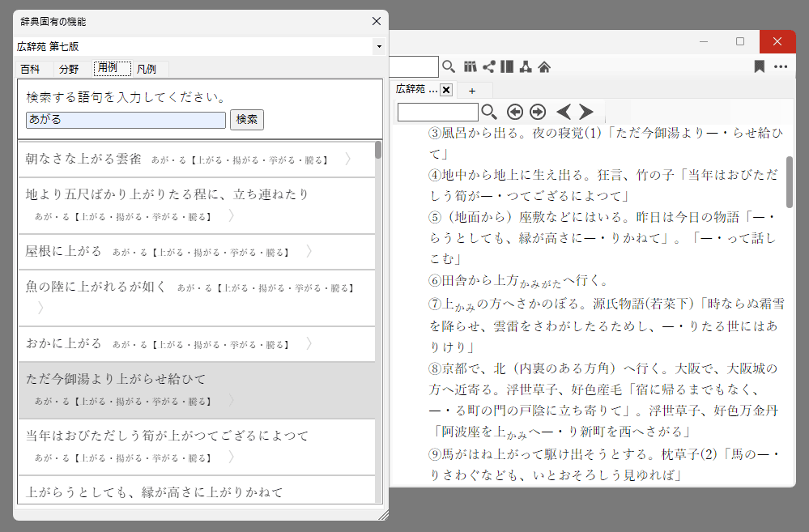Expand chevron for 朝なさな上がる雲雀 example

pyautogui.click(x=347, y=160)
